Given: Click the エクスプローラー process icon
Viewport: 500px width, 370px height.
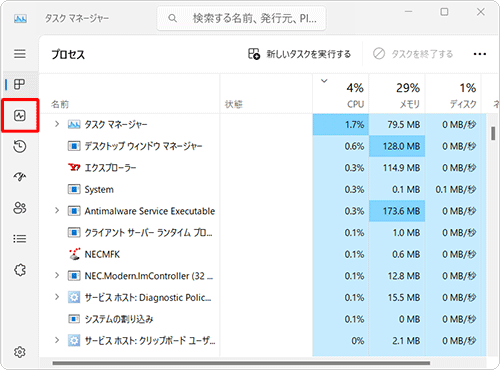Looking at the screenshot, I should 74,168.
